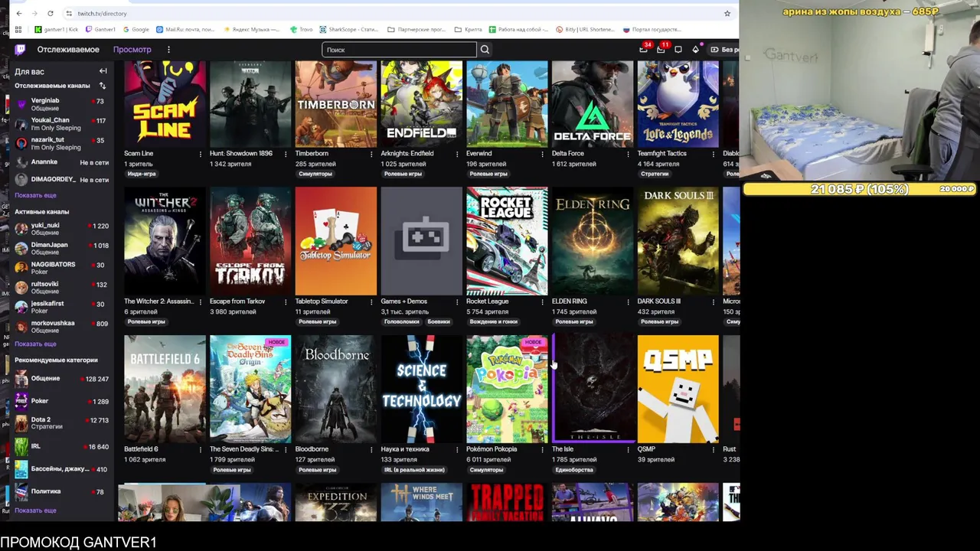Show more active channels below morkovushkaa
The width and height of the screenshot is (980, 551).
tap(35, 344)
